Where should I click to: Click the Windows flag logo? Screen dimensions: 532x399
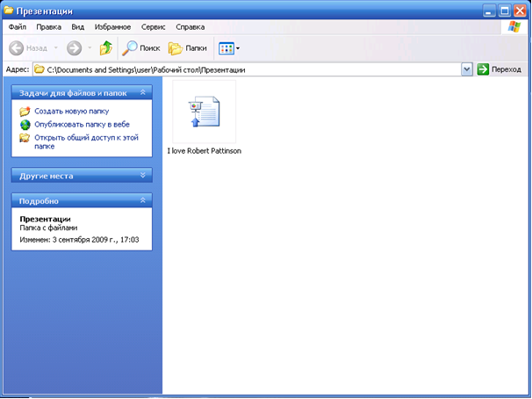(x=514, y=27)
